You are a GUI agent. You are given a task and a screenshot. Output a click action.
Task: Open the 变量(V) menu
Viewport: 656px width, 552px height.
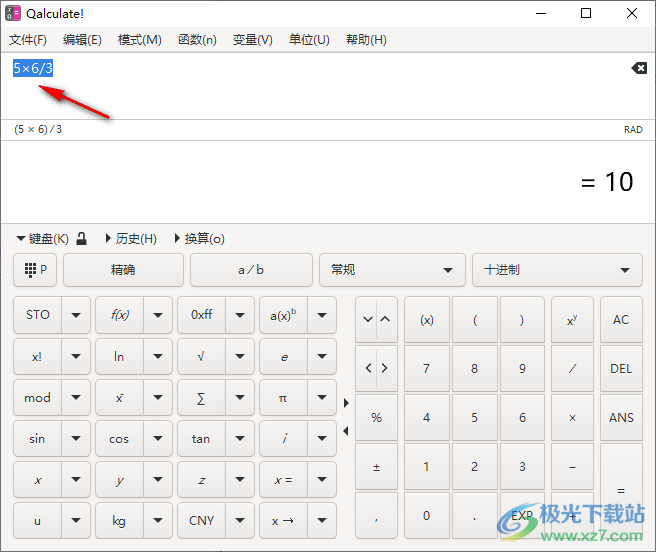[253, 40]
